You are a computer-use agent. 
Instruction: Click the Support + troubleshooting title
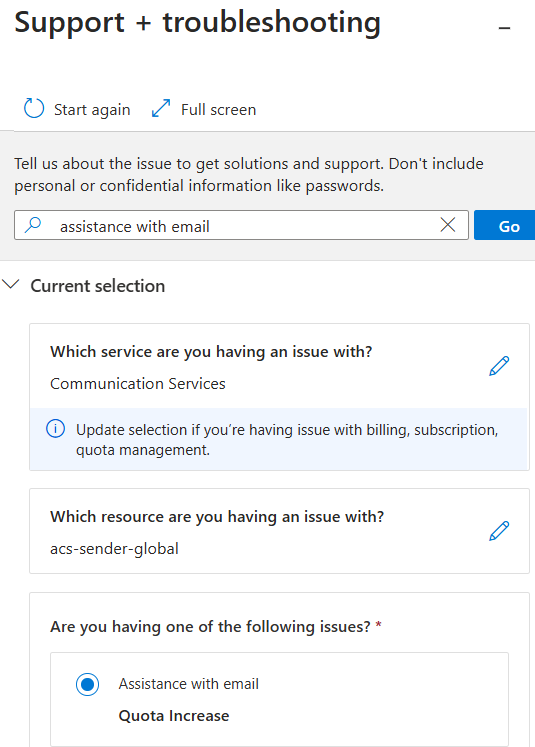tap(198, 22)
